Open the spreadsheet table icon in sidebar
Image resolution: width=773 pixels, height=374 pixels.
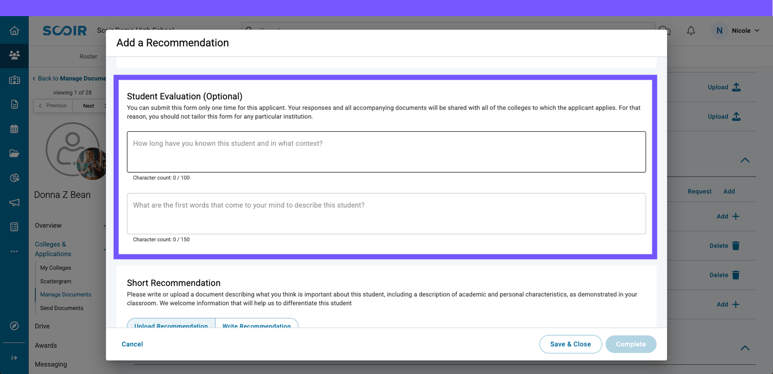click(x=14, y=227)
